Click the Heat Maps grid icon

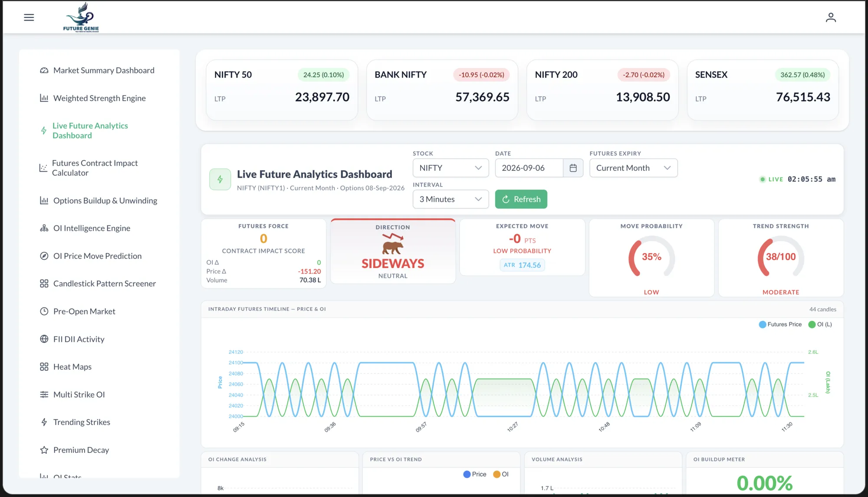(x=44, y=367)
